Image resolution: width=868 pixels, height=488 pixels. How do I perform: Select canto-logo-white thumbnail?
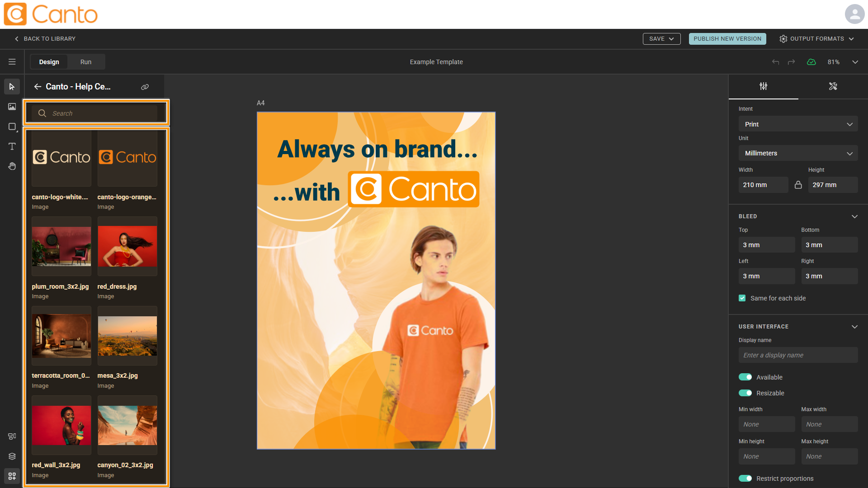click(x=61, y=157)
